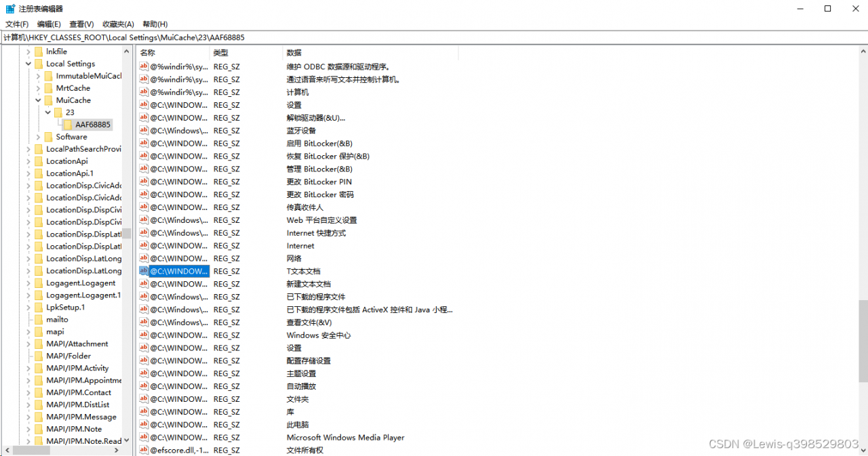Click the string icon of 自动播放 row
The image size is (868, 456).
(144, 386)
